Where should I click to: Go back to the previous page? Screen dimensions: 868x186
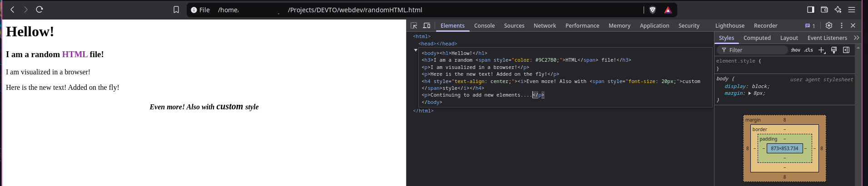[x=12, y=10]
